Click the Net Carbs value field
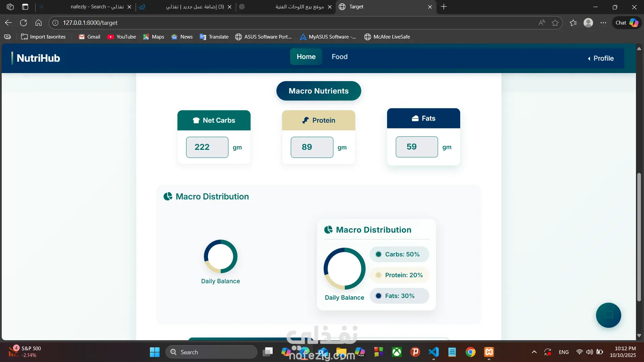Image resolution: width=644 pixels, height=362 pixels. pos(207,147)
